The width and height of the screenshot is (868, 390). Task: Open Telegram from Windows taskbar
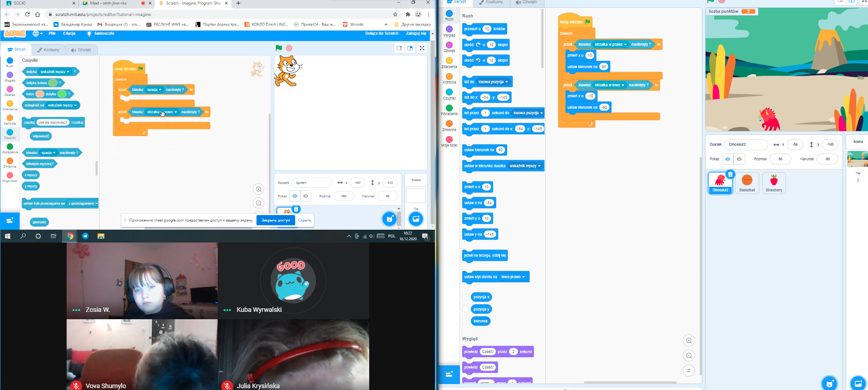click(x=85, y=236)
